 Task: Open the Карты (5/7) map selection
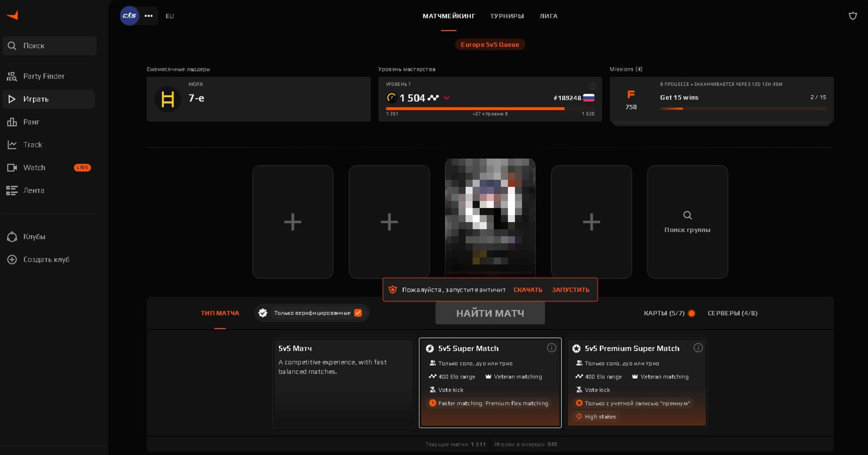[x=664, y=313]
